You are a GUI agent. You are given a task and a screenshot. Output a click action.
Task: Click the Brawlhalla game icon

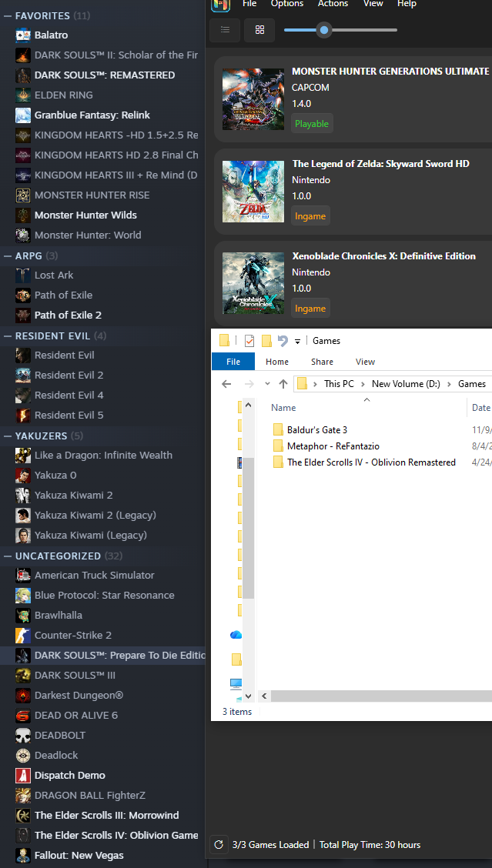(23, 616)
